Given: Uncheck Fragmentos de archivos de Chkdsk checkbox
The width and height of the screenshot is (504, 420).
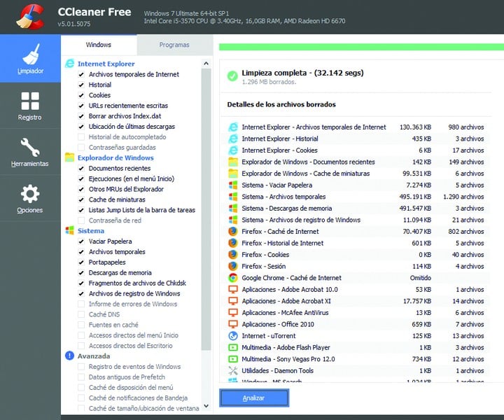Looking at the screenshot, I should tap(81, 283).
